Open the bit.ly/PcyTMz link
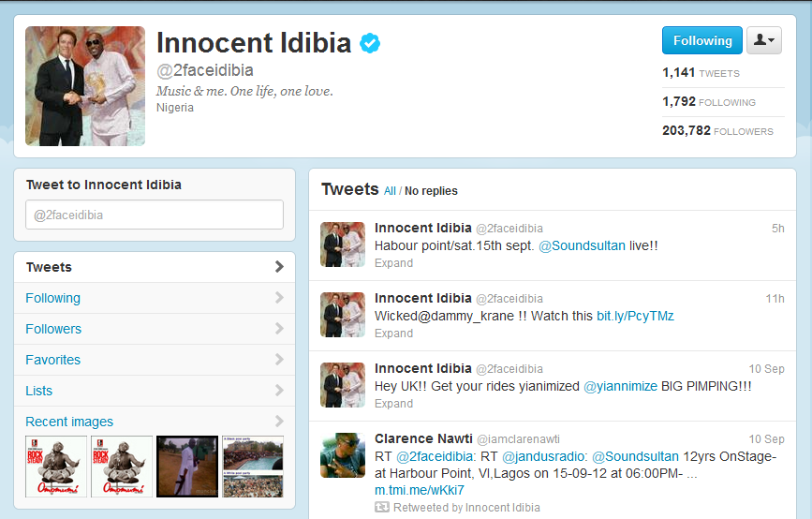This screenshot has height=519, width=812. click(635, 316)
